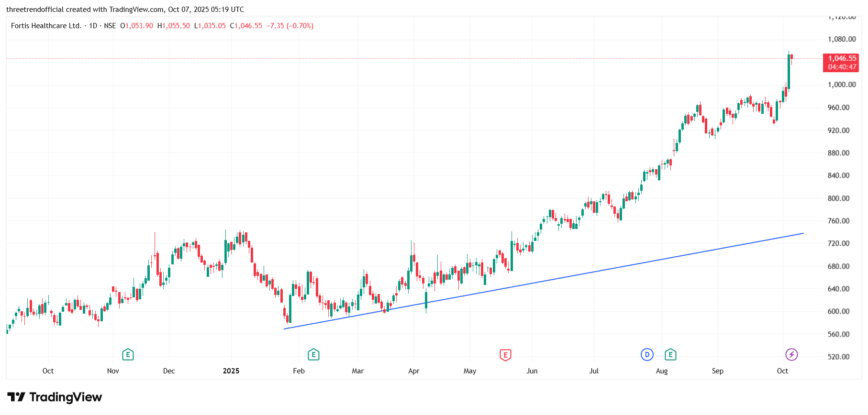Click the change value −7.35 (−0.70%)
Screen dimensions: 868x415
[290, 26]
